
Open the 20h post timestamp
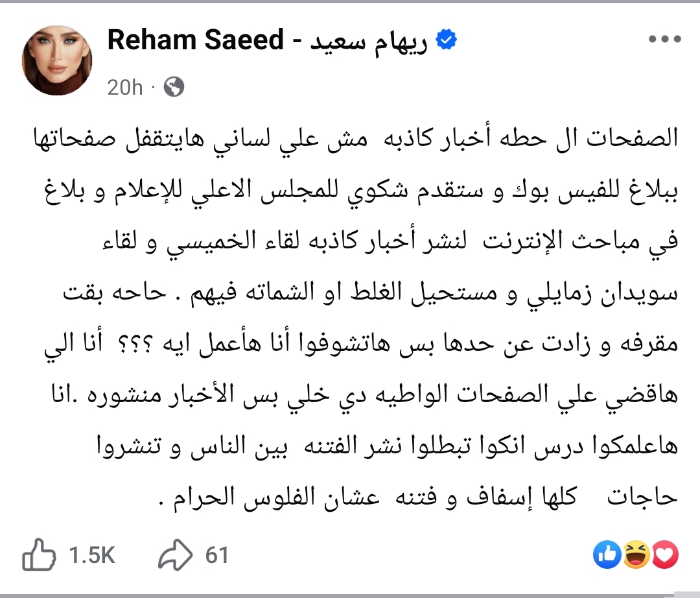pos(124,87)
